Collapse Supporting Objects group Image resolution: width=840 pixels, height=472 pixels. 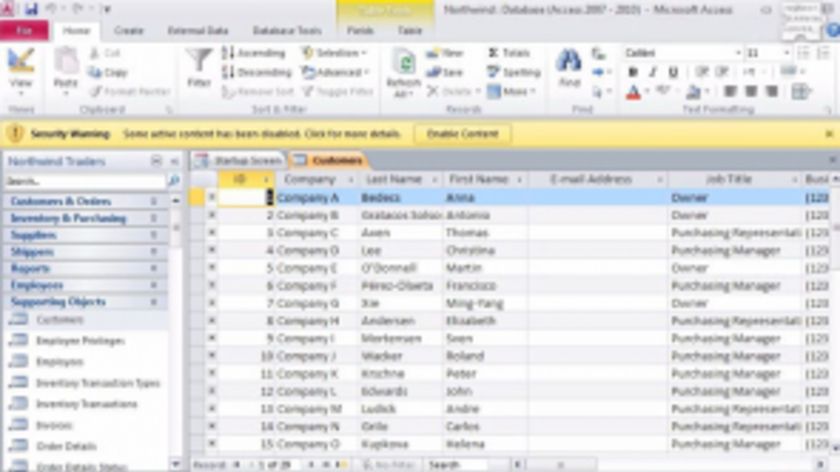[x=86, y=302]
